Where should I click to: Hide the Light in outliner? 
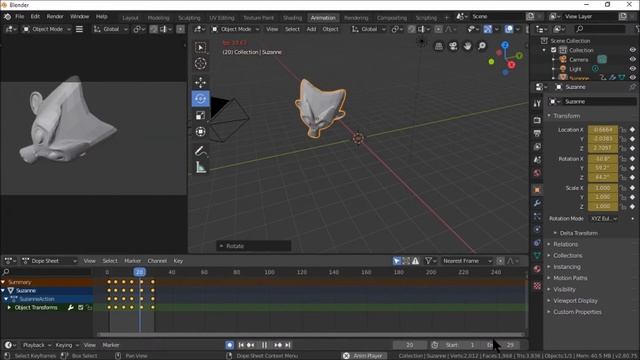[x=632, y=69]
